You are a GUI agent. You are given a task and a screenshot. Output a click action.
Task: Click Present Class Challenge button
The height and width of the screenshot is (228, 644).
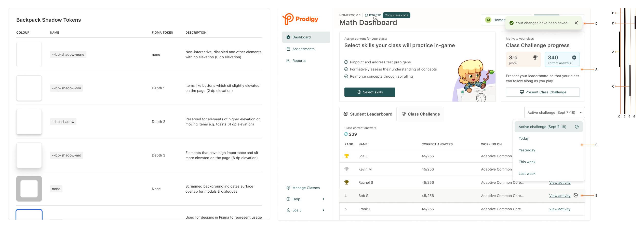coord(543,92)
